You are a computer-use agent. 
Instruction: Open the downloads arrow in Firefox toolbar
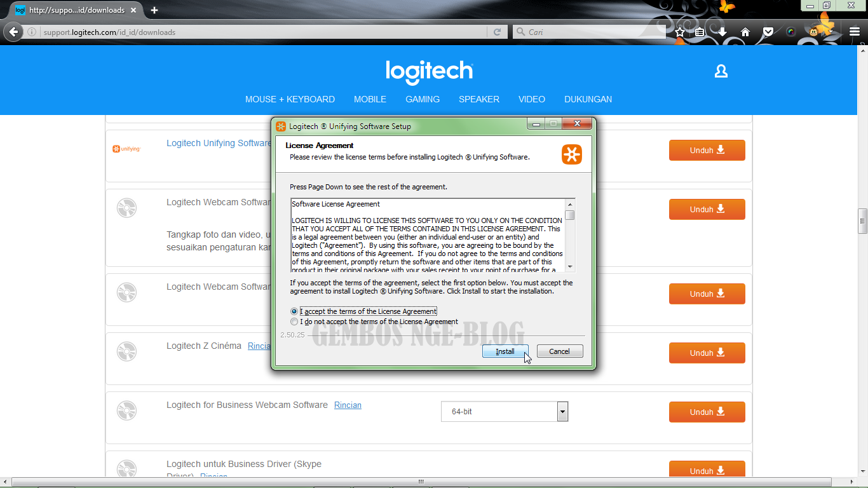pos(722,32)
